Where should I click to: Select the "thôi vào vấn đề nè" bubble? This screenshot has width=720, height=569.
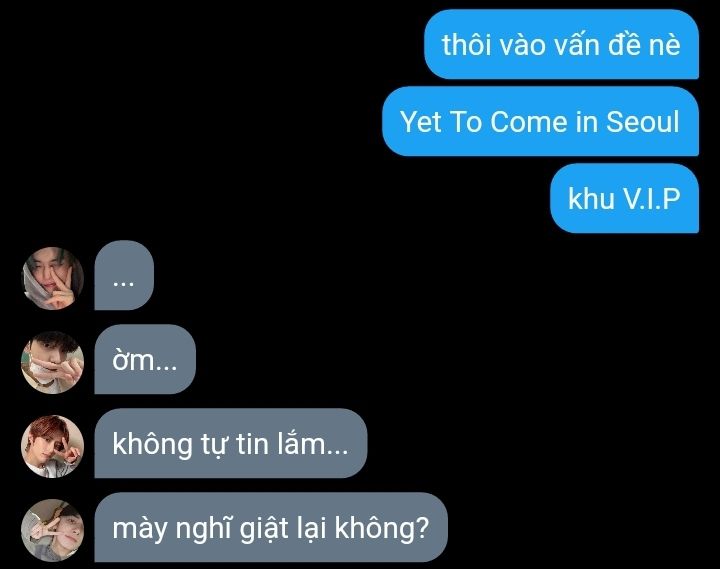point(561,45)
